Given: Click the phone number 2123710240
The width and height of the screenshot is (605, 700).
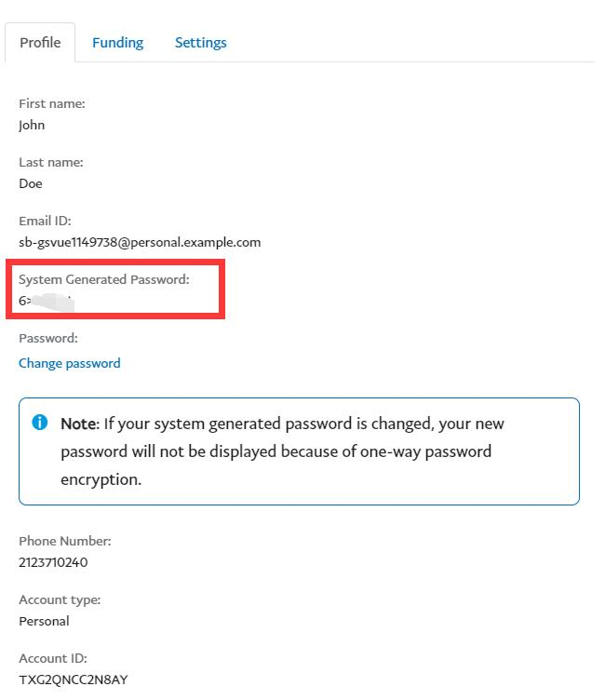Looking at the screenshot, I should 53,562.
